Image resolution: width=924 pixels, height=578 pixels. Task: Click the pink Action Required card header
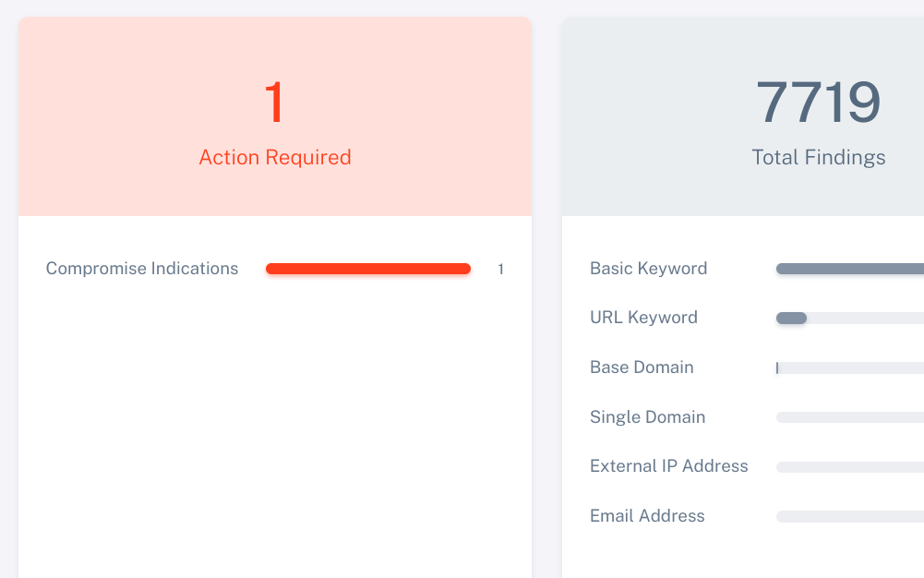tap(274, 116)
